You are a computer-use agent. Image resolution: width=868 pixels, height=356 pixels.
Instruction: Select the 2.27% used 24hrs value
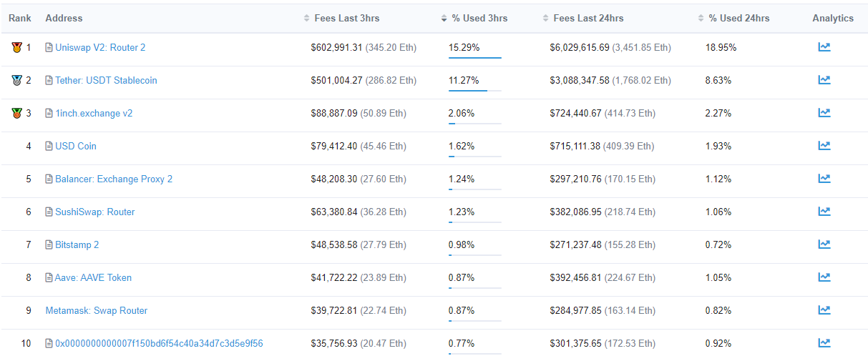coord(718,114)
